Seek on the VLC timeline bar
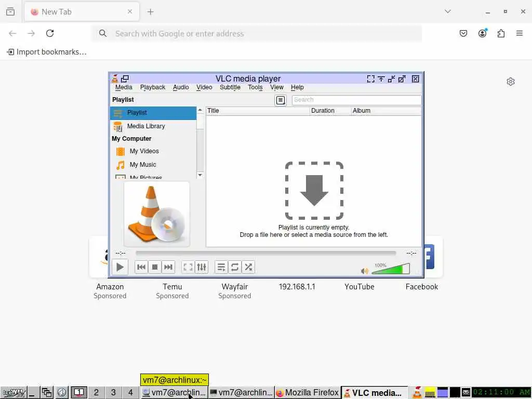532x399 pixels. pyautogui.click(x=265, y=253)
